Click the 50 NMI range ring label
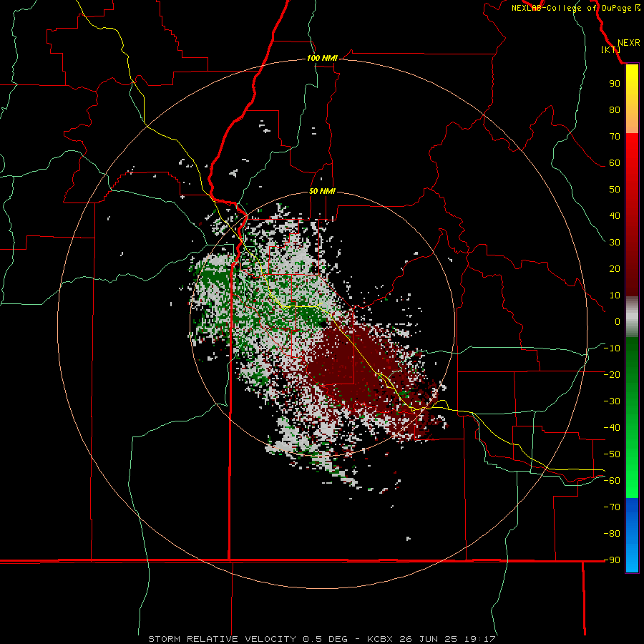Viewport: 644px width, 644px height. (322, 191)
